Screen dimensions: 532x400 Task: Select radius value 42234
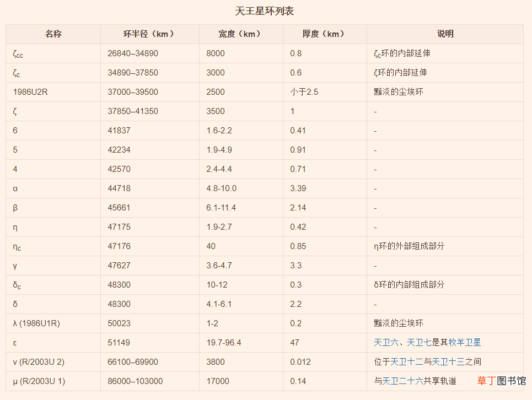coord(119,150)
